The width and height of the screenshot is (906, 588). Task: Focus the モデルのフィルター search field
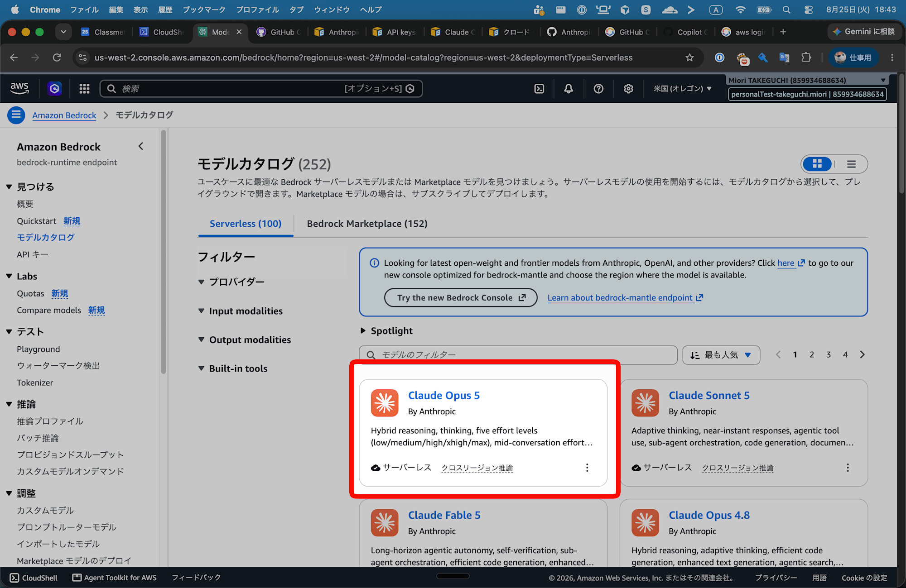pos(518,355)
